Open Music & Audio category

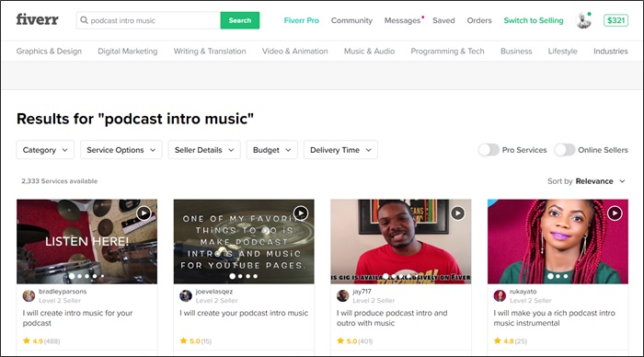pyautogui.click(x=369, y=52)
